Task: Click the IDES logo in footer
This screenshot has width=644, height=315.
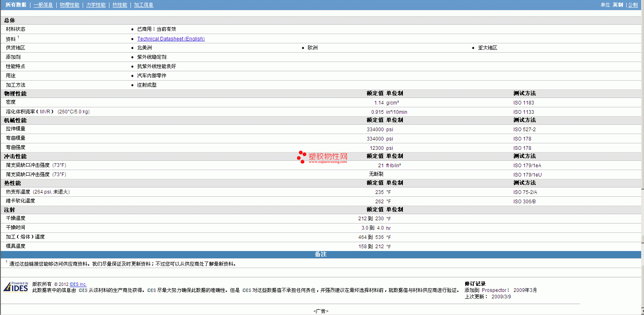Action: point(16,287)
